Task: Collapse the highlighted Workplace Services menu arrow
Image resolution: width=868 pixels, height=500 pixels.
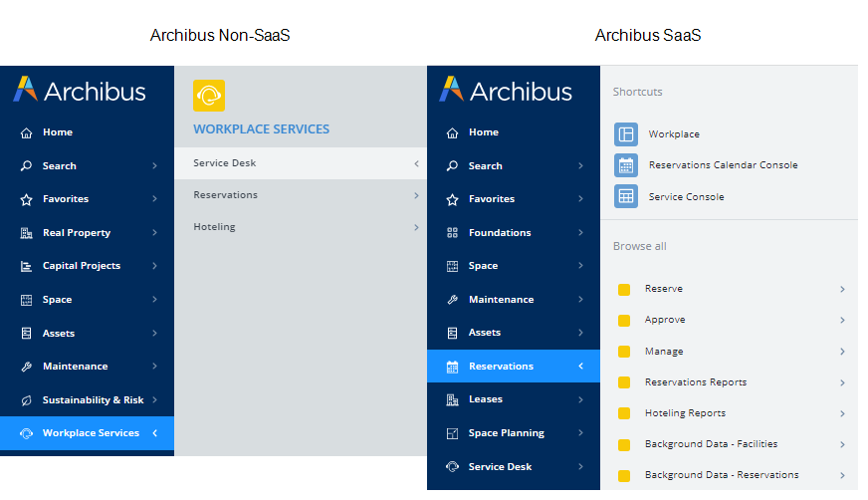Action: (x=155, y=433)
